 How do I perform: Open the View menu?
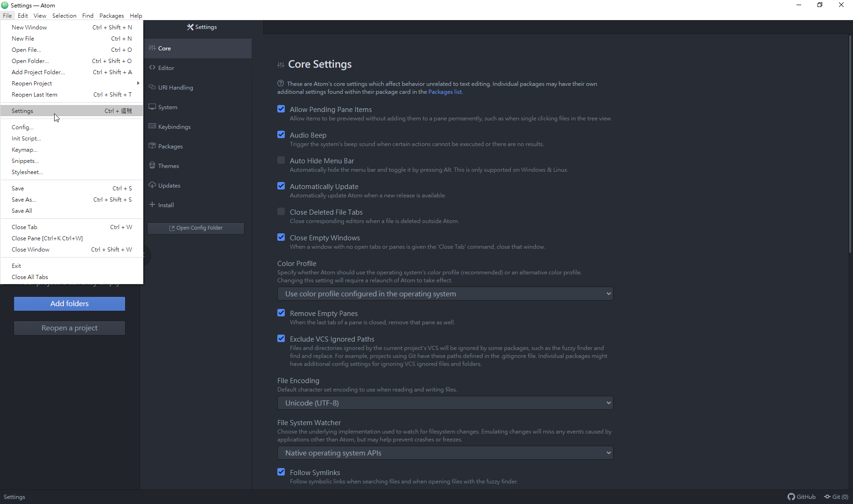click(x=40, y=15)
